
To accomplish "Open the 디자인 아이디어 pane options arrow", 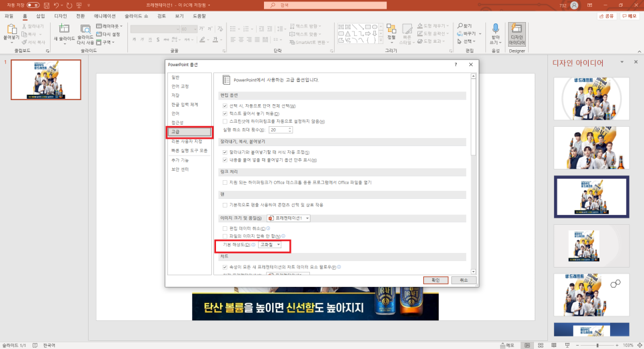I will pos(622,62).
